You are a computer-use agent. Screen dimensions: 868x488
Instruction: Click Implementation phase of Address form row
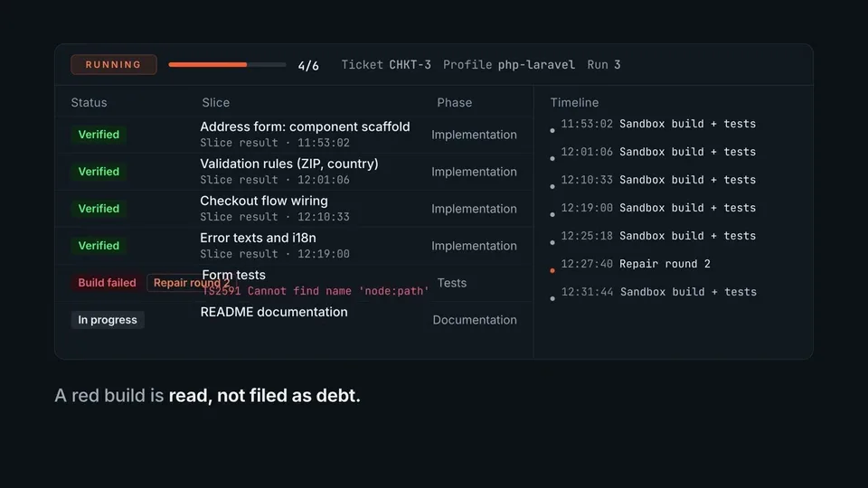pyautogui.click(x=474, y=135)
